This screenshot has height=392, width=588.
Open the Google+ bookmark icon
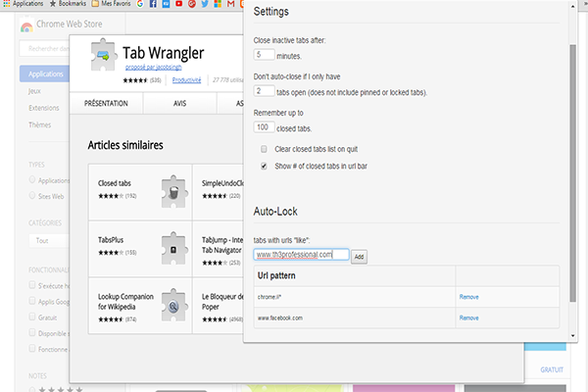tap(192, 4)
